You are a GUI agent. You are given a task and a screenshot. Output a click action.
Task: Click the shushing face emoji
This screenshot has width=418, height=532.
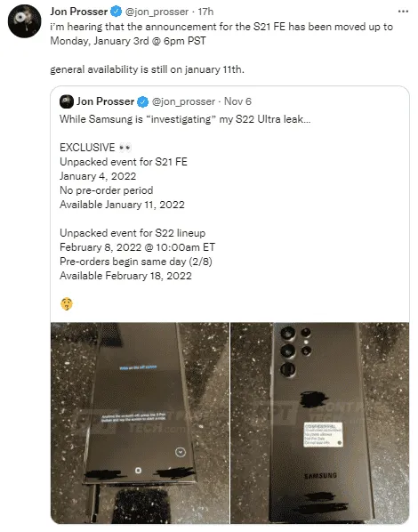tap(67, 303)
